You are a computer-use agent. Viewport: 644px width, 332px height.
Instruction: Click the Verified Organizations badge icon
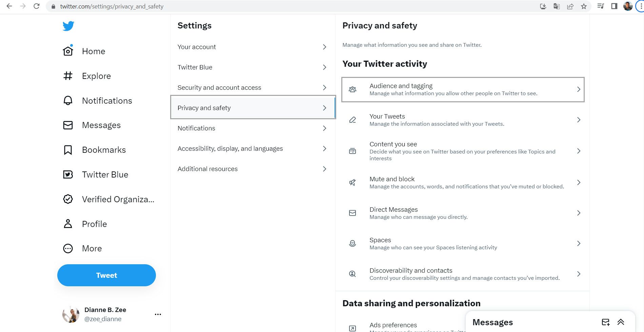tap(68, 199)
